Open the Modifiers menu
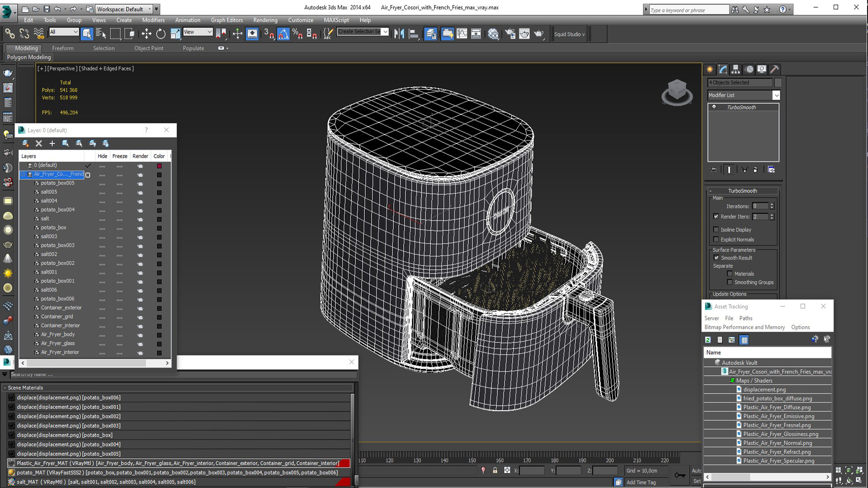The width and height of the screenshot is (868, 488). coord(153,20)
